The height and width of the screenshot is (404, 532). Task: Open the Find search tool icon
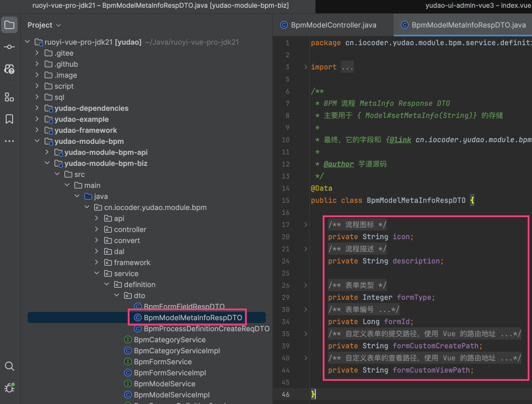9,366
